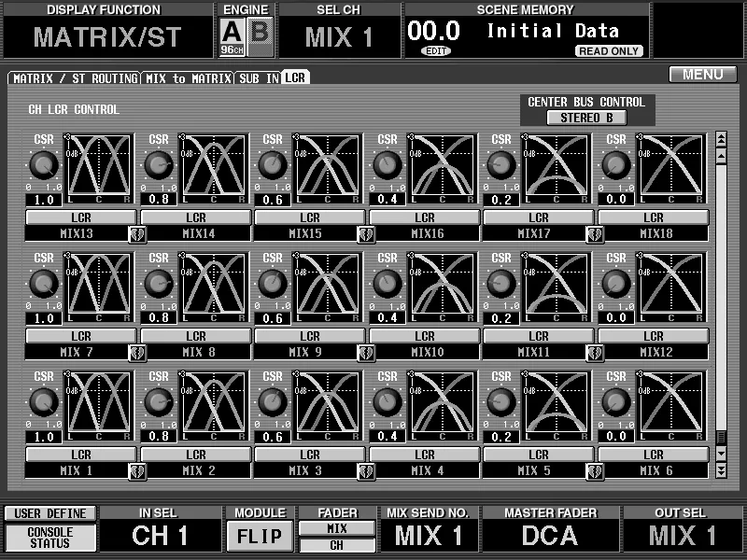Click CSR knob for MIX 5
The height and width of the screenshot is (560, 747).
(x=501, y=402)
